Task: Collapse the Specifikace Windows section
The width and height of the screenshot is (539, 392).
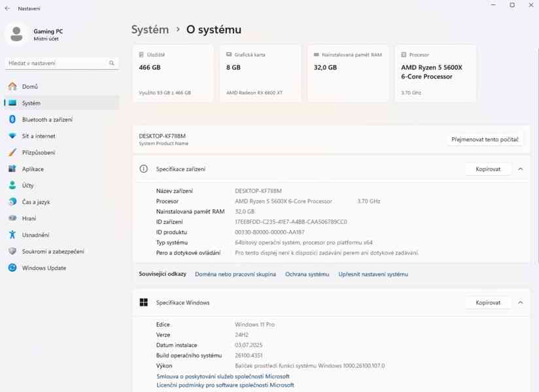Action: click(x=521, y=302)
